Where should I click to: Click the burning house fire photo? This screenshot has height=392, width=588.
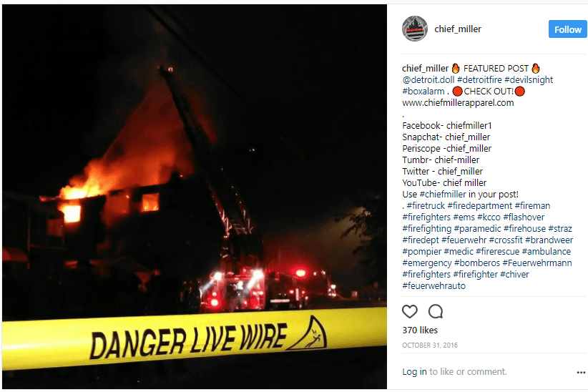point(195,197)
